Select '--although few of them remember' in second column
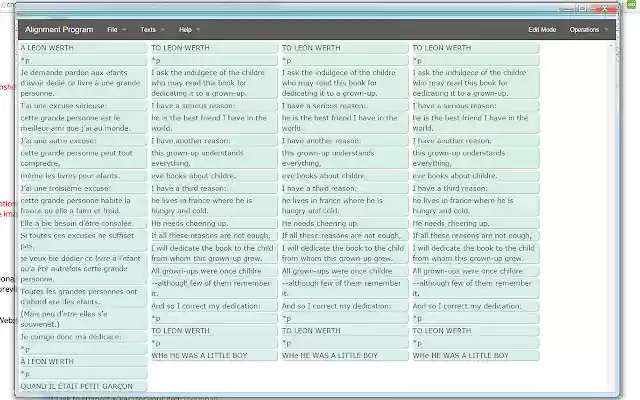Image resolution: width=640 pixels, height=400 pixels. (214, 288)
